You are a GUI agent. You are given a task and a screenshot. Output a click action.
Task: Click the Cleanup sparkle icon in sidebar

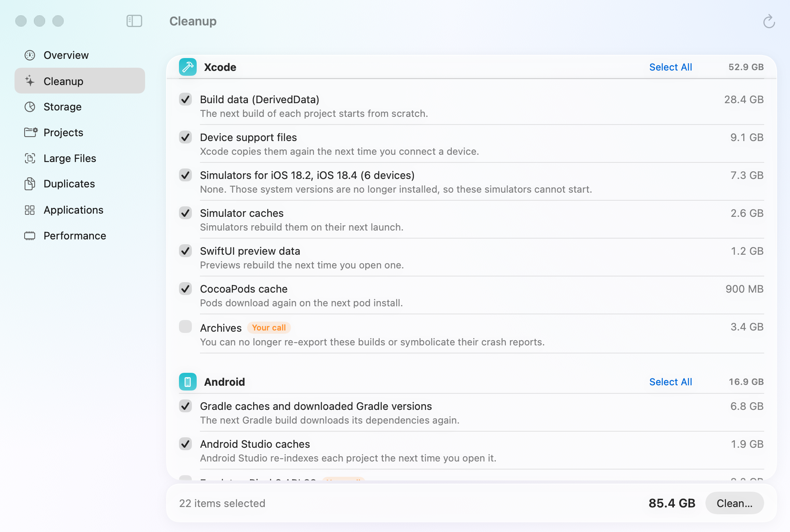coord(30,81)
